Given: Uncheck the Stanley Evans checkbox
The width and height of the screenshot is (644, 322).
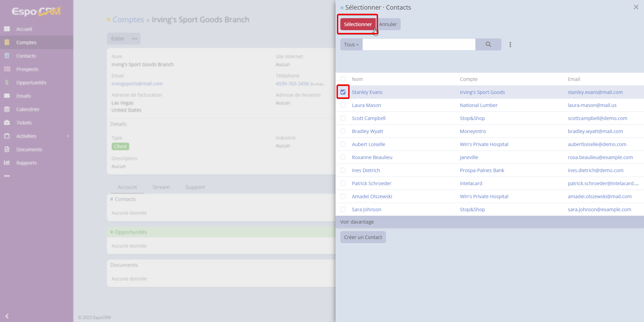Looking at the screenshot, I should tap(343, 92).
